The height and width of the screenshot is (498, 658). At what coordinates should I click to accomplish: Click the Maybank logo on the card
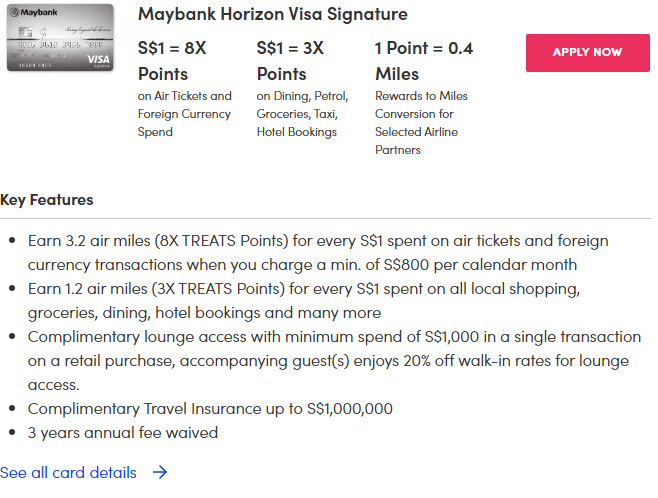(x=33, y=14)
